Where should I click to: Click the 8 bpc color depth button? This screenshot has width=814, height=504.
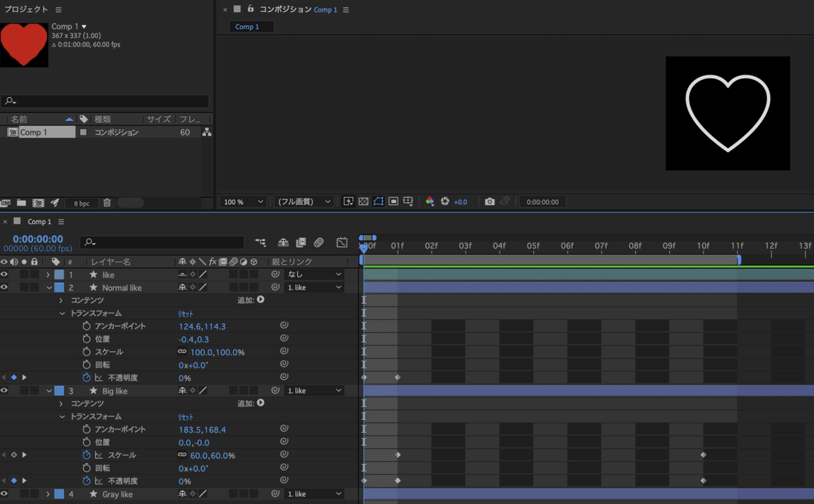(x=82, y=203)
